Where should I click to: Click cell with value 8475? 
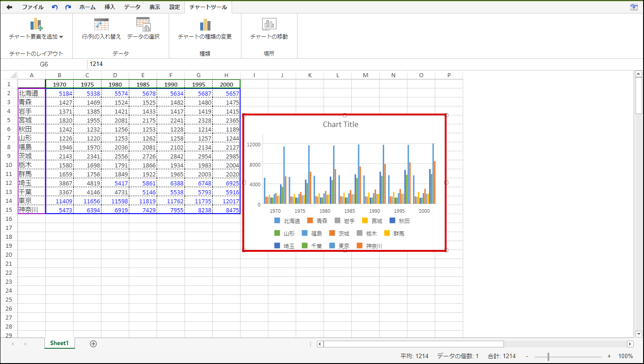click(226, 210)
